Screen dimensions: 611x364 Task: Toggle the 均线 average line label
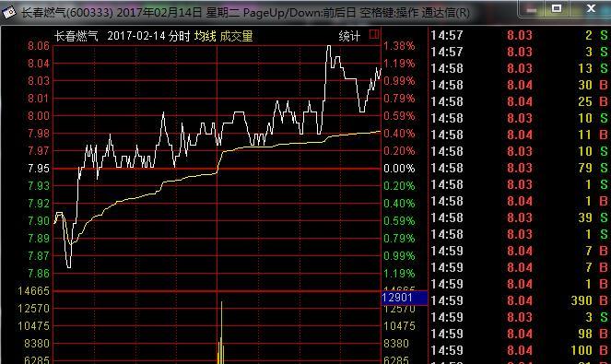(205, 36)
